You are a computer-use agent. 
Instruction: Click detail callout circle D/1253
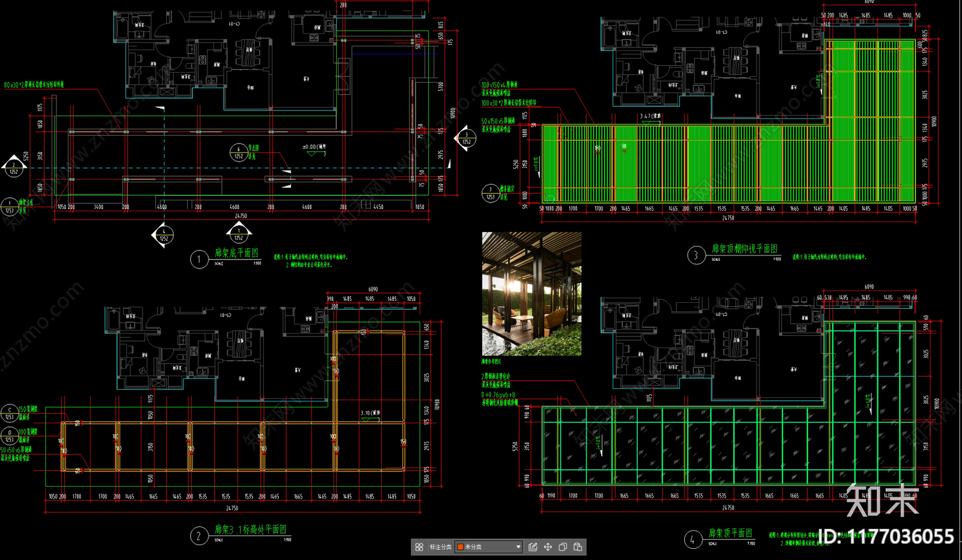(9, 436)
